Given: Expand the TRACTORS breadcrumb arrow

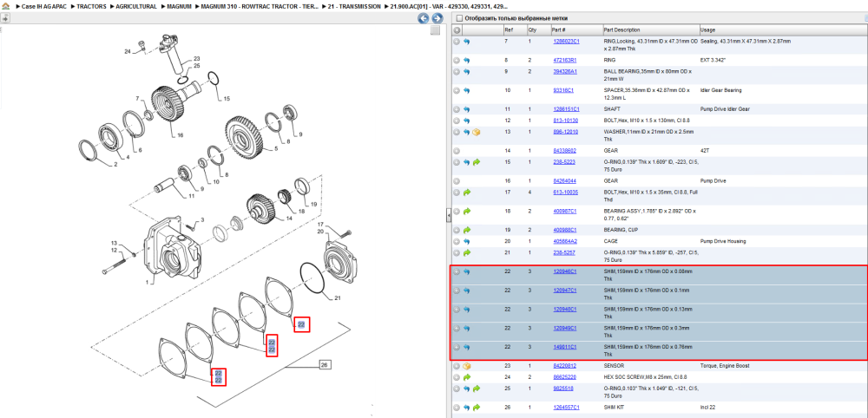Looking at the screenshot, I should 72,7.
